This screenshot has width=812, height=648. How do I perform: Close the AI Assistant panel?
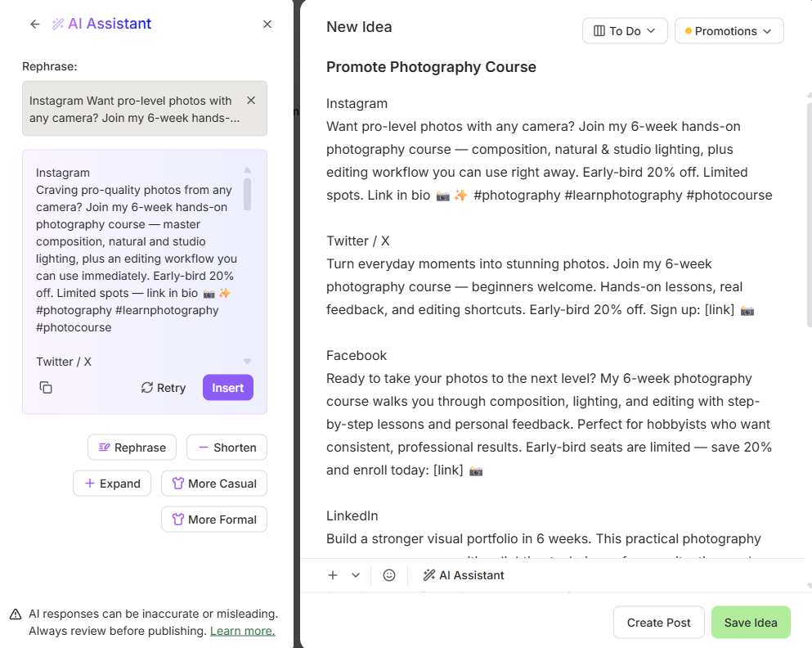pyautogui.click(x=267, y=25)
